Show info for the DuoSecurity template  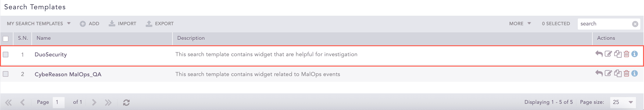click(x=635, y=54)
